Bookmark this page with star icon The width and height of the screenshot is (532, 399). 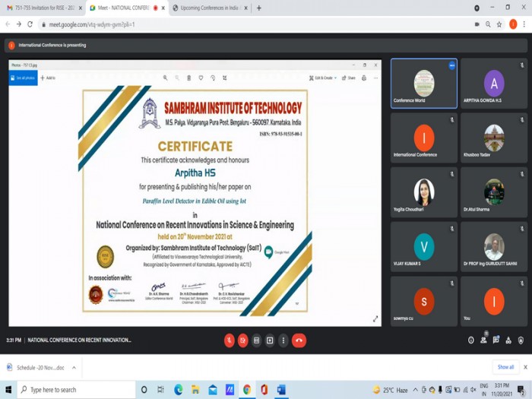coord(499,24)
